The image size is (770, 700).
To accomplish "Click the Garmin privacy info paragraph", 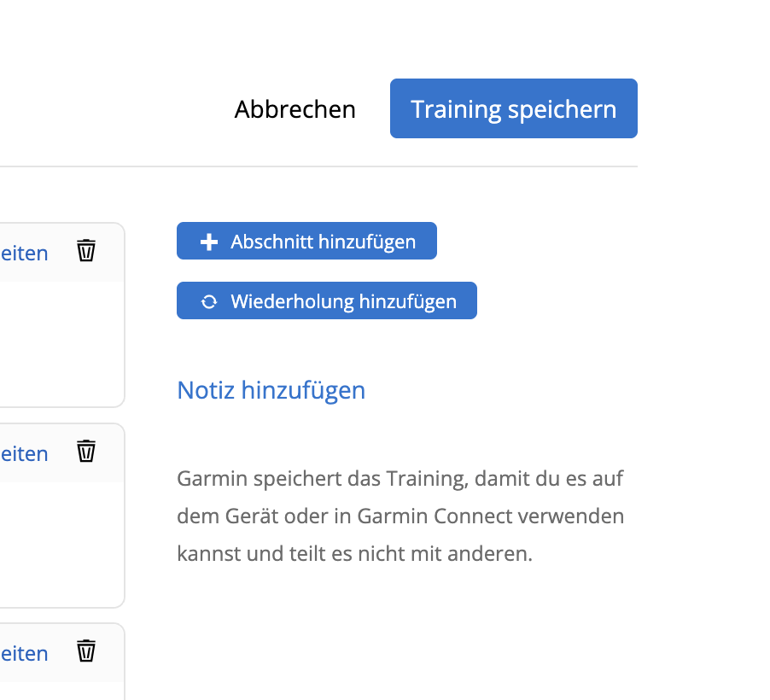I will (x=400, y=516).
